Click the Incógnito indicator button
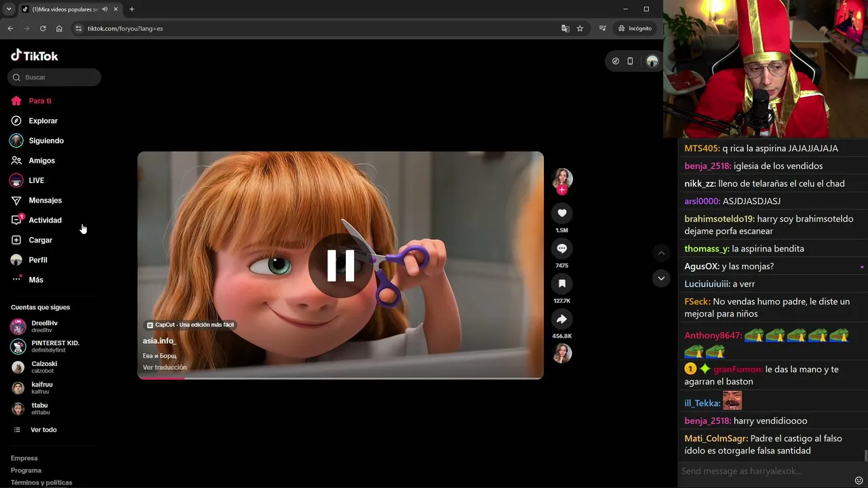The height and width of the screenshot is (488, 868). click(x=635, y=28)
